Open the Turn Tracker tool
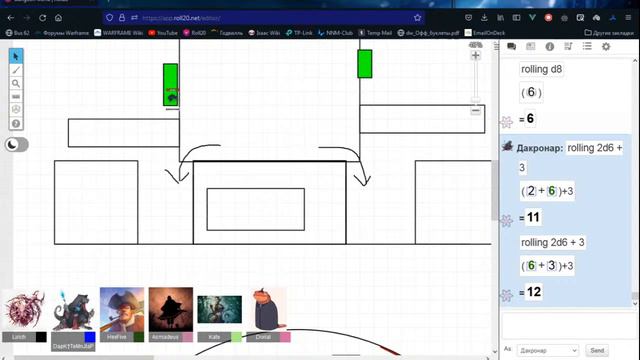 [16, 109]
